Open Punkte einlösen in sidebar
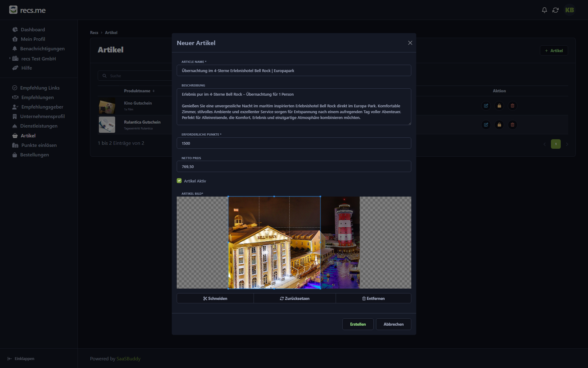The width and height of the screenshot is (588, 368). [x=39, y=145]
